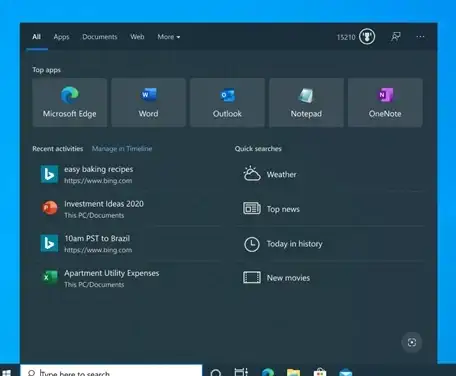Open the easy baking recipes activity
The width and height of the screenshot is (456, 376).
[x=127, y=174]
